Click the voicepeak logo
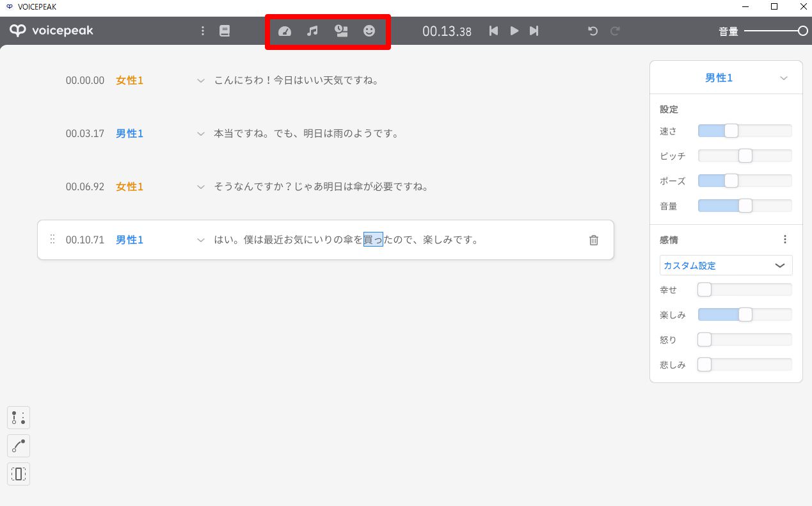 pos(51,30)
